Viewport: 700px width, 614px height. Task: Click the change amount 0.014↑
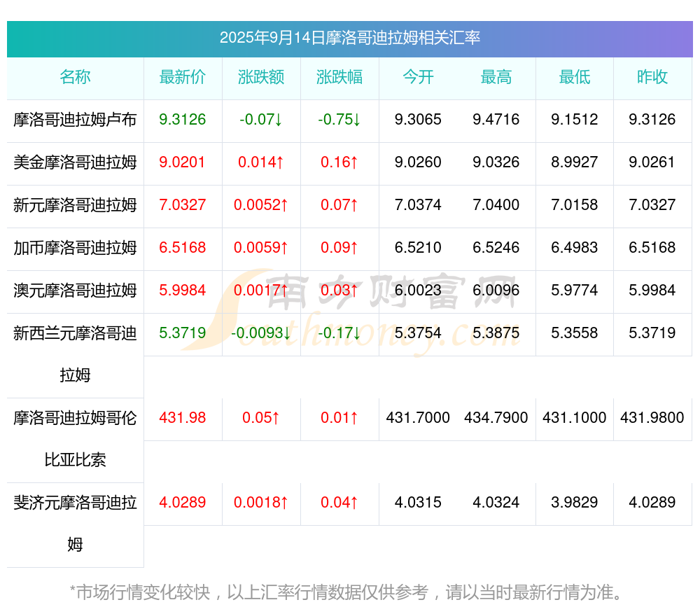(261, 162)
